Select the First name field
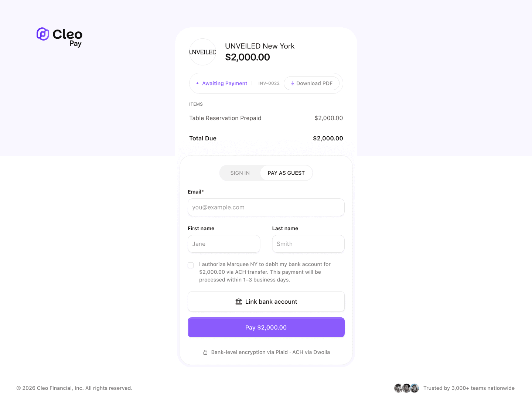This screenshot has width=532, height=399. tap(224, 244)
